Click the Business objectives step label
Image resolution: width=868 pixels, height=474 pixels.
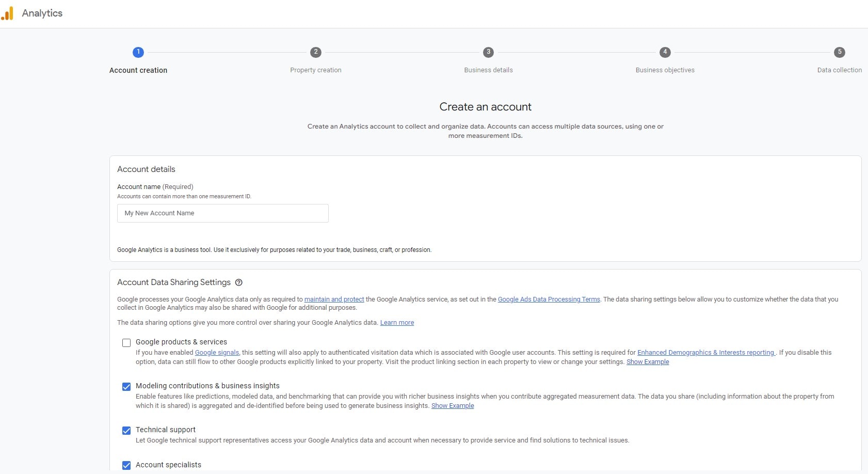coord(665,70)
